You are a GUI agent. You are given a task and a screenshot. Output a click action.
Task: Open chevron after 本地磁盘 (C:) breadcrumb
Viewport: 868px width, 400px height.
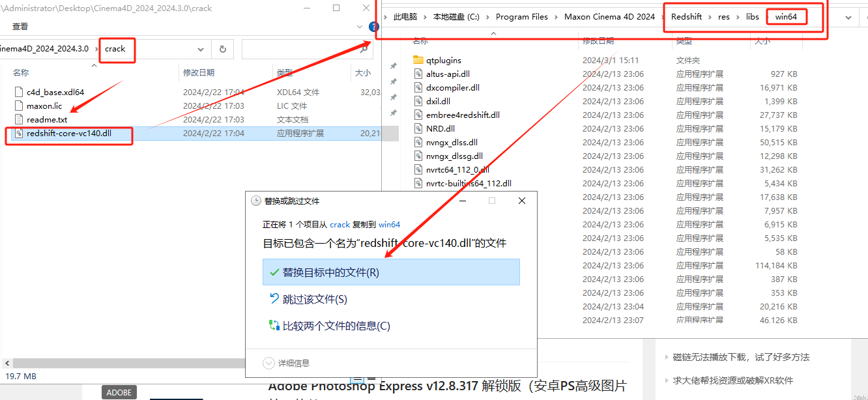(487, 17)
